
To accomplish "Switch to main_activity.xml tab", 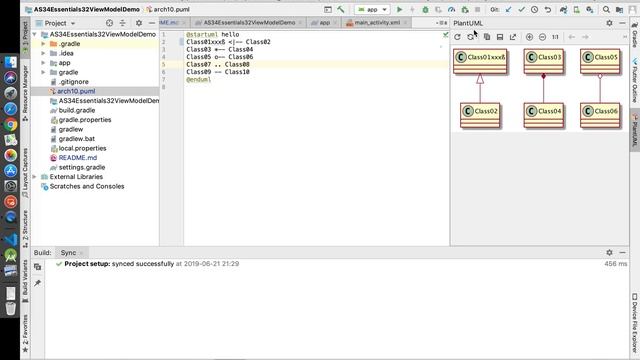I will (x=376, y=23).
